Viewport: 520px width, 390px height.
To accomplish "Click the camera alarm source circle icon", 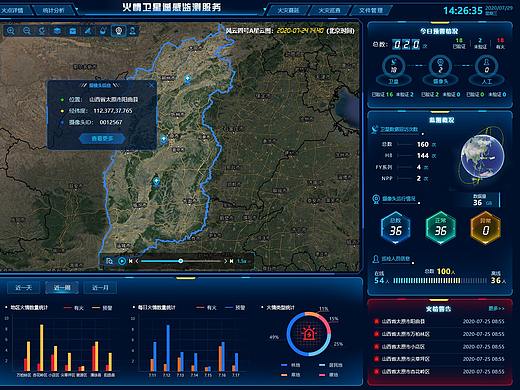I will click(440, 67).
